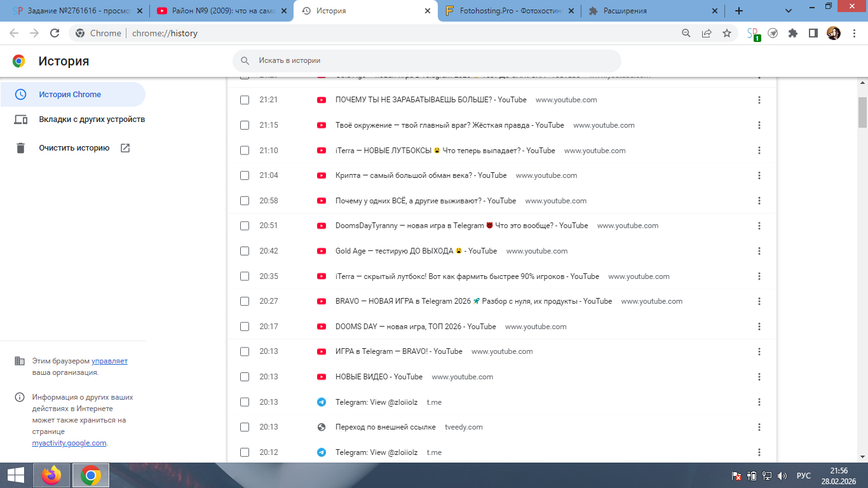Open the Chrome profile avatar

pyautogui.click(x=833, y=33)
